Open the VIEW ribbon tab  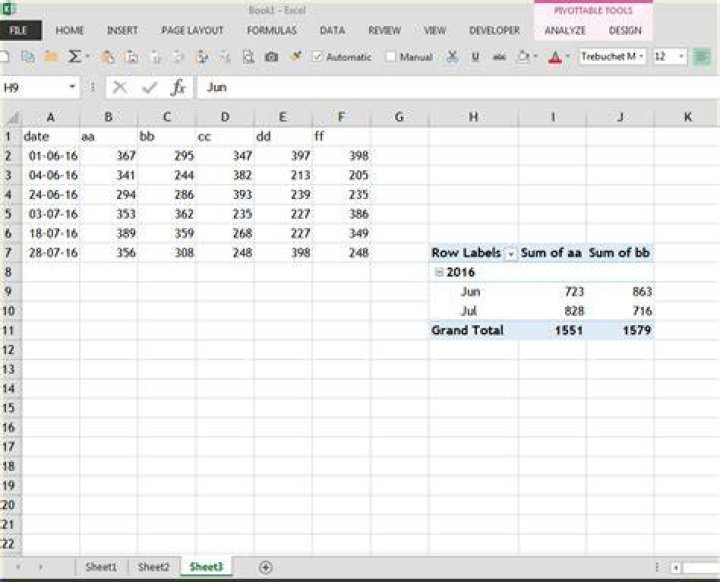(434, 30)
